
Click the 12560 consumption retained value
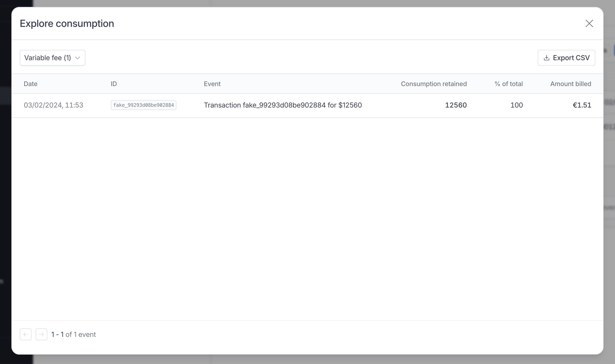(456, 105)
